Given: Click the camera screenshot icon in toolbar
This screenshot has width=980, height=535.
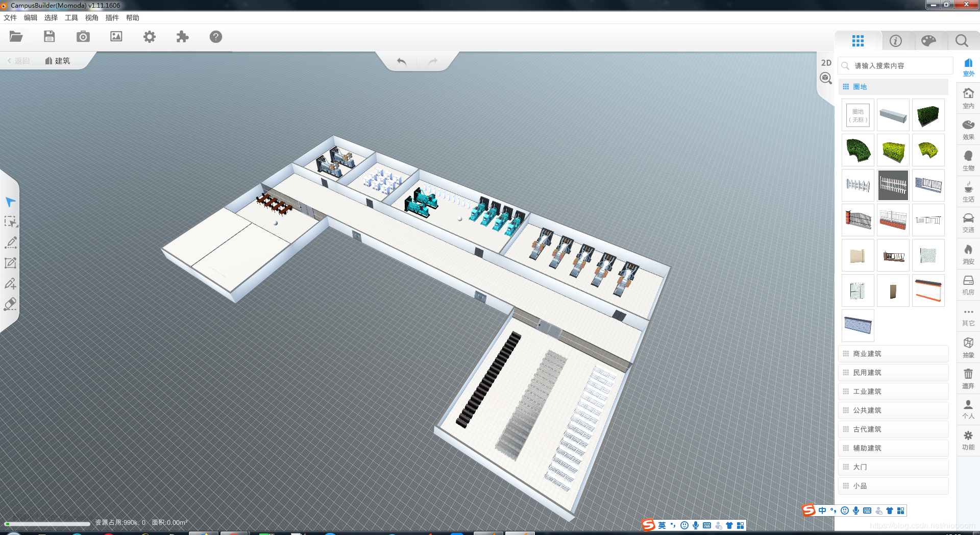Looking at the screenshot, I should (83, 36).
